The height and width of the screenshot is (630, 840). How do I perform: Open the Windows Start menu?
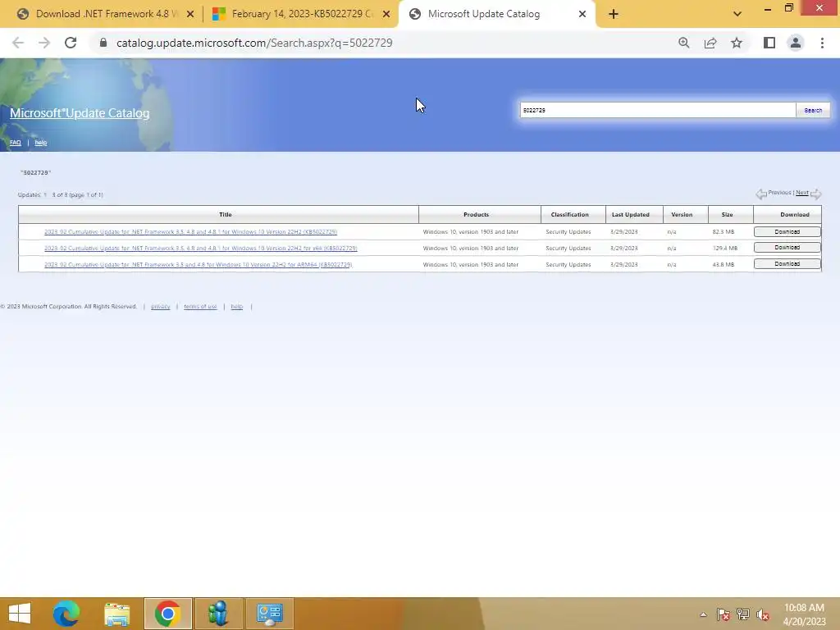(x=20, y=614)
